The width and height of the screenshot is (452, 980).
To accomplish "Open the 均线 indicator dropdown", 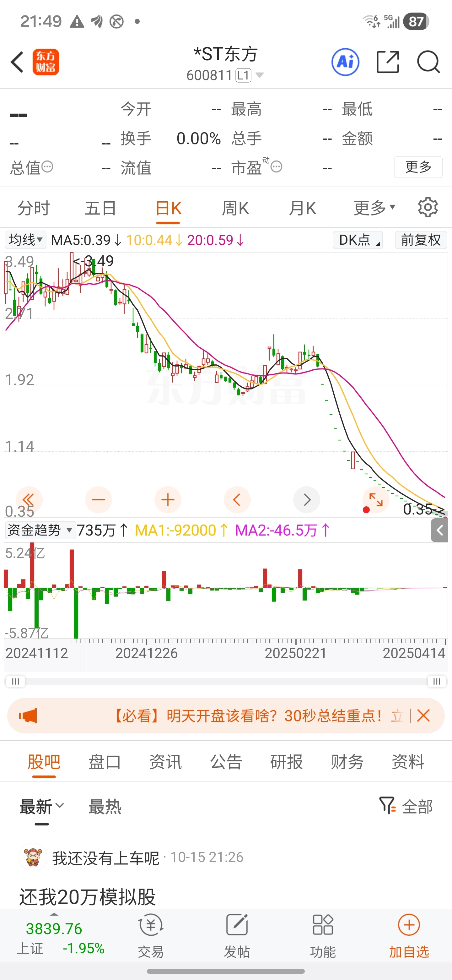I will (x=25, y=240).
